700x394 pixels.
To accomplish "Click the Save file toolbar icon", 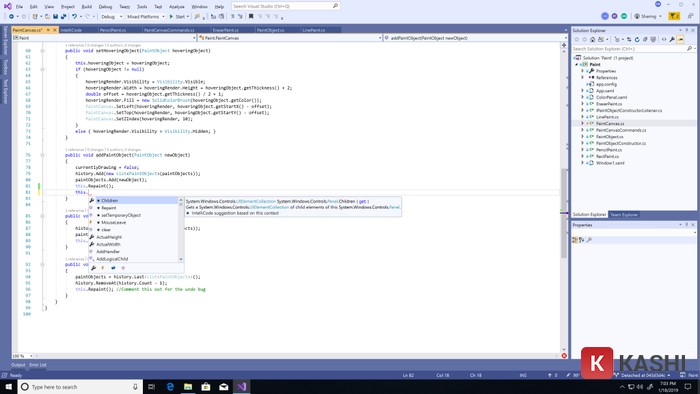I will [55, 17].
